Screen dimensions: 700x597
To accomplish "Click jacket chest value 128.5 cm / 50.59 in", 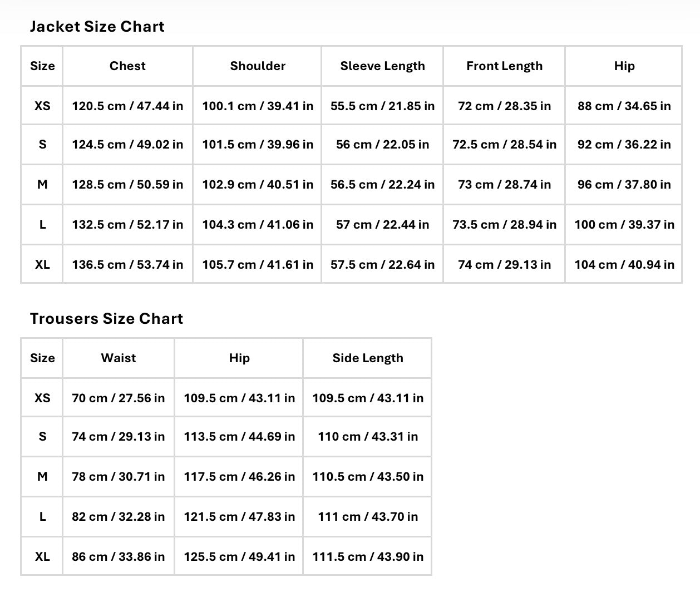I will (127, 184).
